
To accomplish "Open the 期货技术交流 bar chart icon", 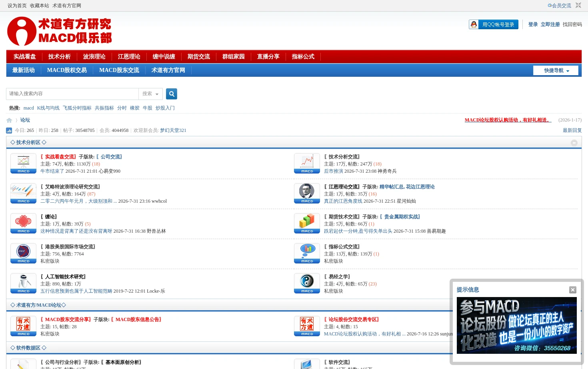I will click(x=307, y=223).
